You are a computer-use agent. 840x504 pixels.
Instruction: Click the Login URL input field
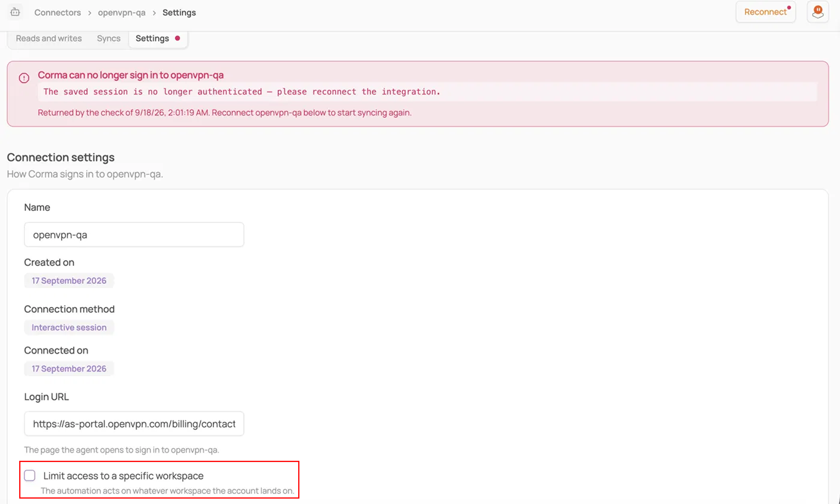[x=134, y=424]
